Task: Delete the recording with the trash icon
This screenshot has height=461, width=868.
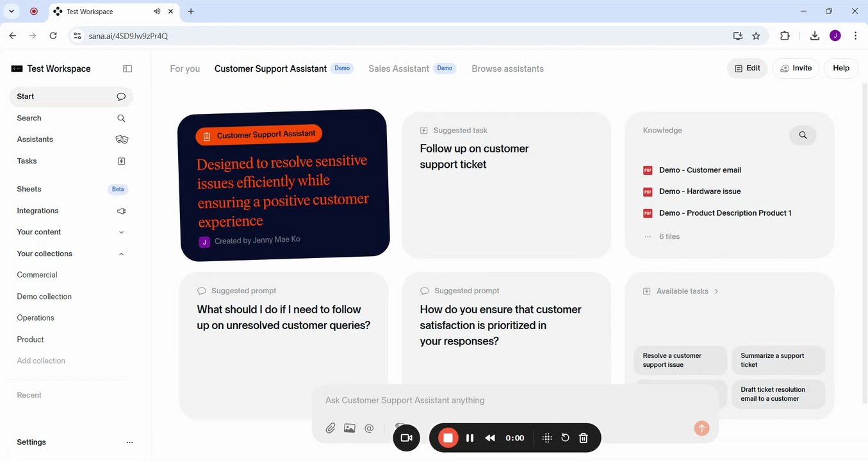Action: (x=583, y=438)
